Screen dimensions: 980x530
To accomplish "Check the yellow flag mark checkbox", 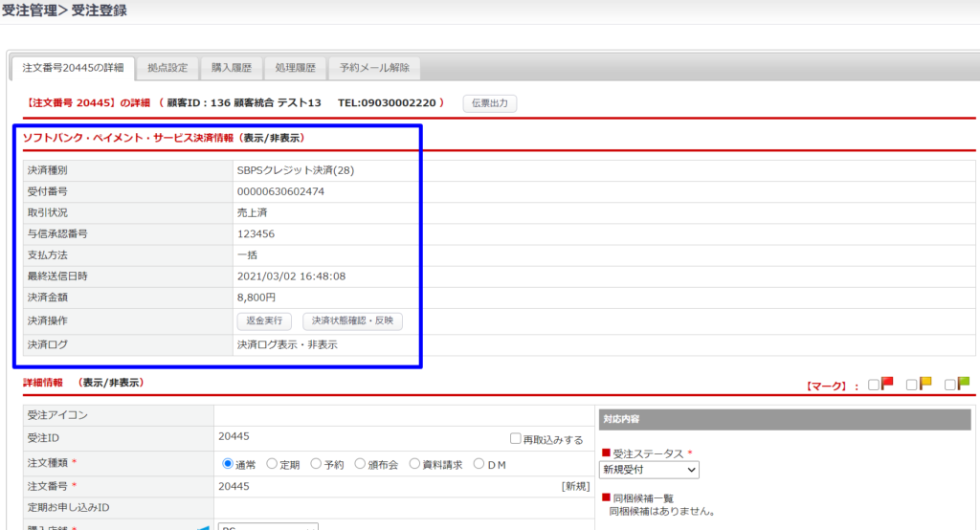I will coord(912,385).
